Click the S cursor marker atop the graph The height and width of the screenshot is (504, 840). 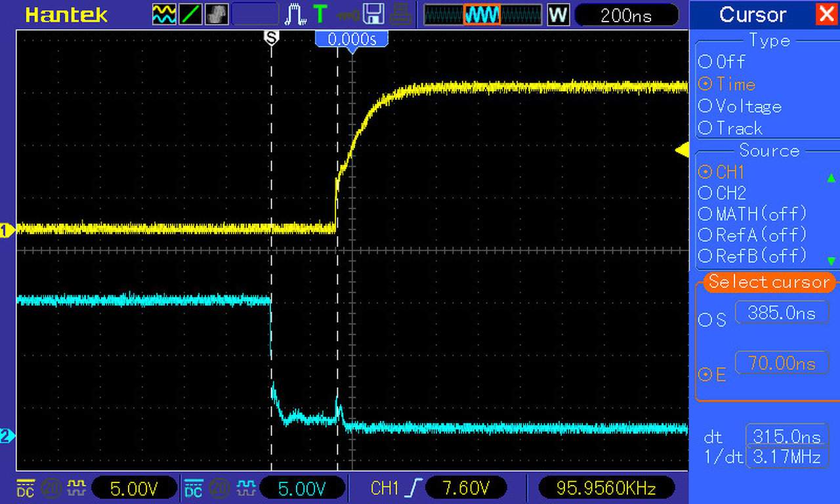click(x=271, y=38)
